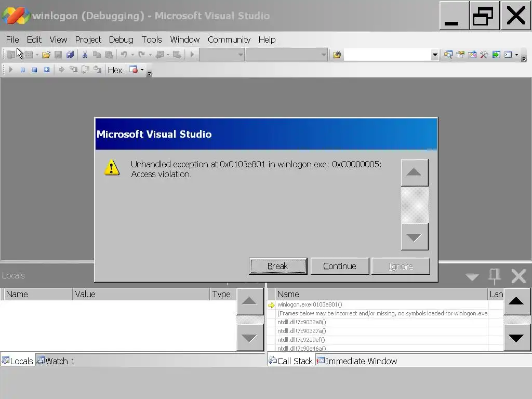
Task: Click the Stop Debugging square icon
Action: tap(34, 70)
